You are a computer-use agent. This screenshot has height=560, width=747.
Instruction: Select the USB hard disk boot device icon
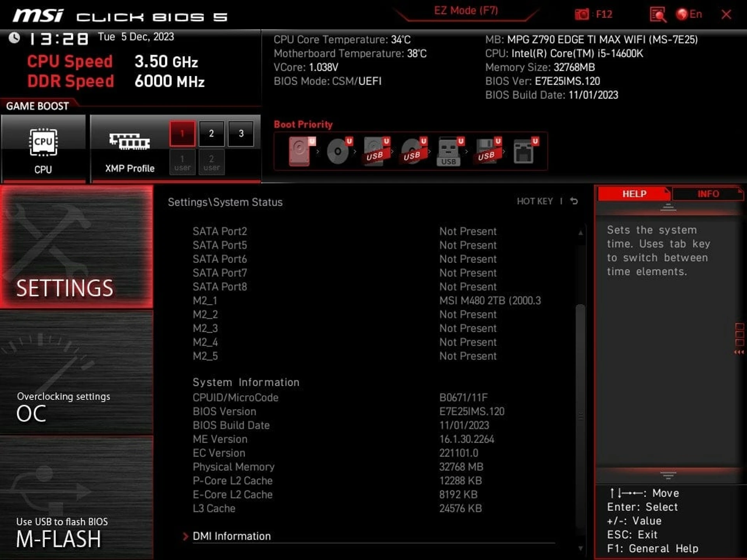click(x=376, y=151)
